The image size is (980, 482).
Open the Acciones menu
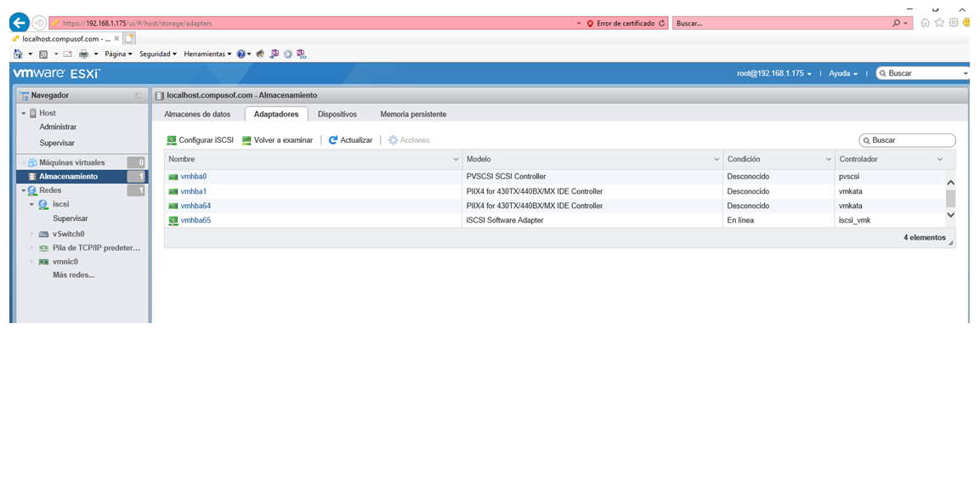click(409, 140)
